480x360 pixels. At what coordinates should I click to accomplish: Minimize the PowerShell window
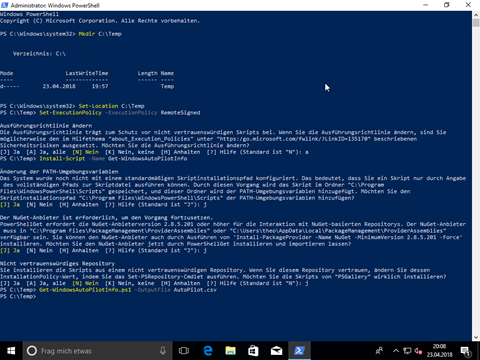click(426, 5)
